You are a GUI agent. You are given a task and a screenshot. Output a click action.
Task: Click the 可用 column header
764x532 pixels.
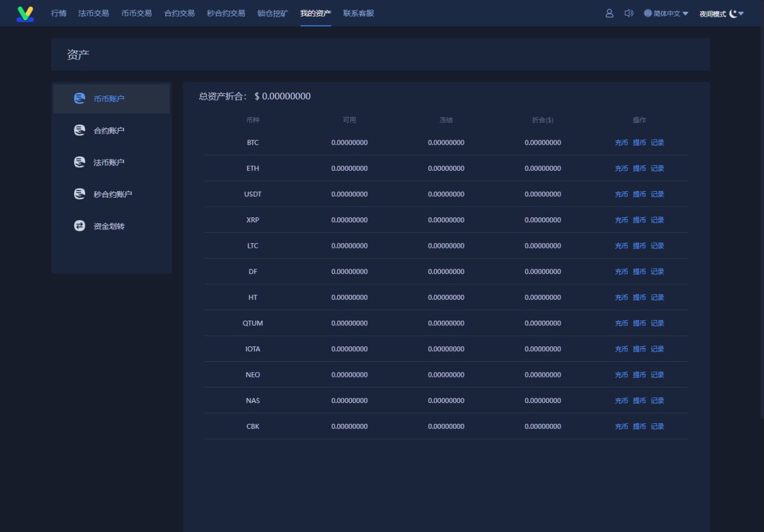[349, 120]
